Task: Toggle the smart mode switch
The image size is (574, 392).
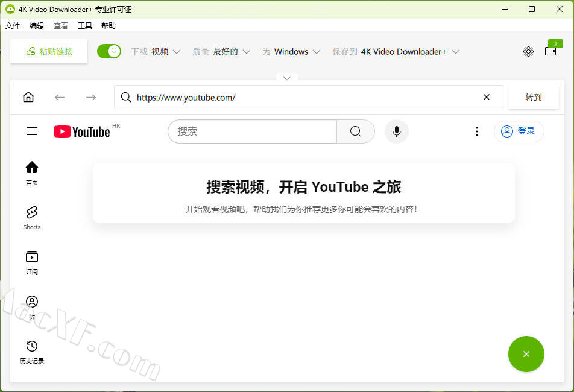Action: pos(109,51)
